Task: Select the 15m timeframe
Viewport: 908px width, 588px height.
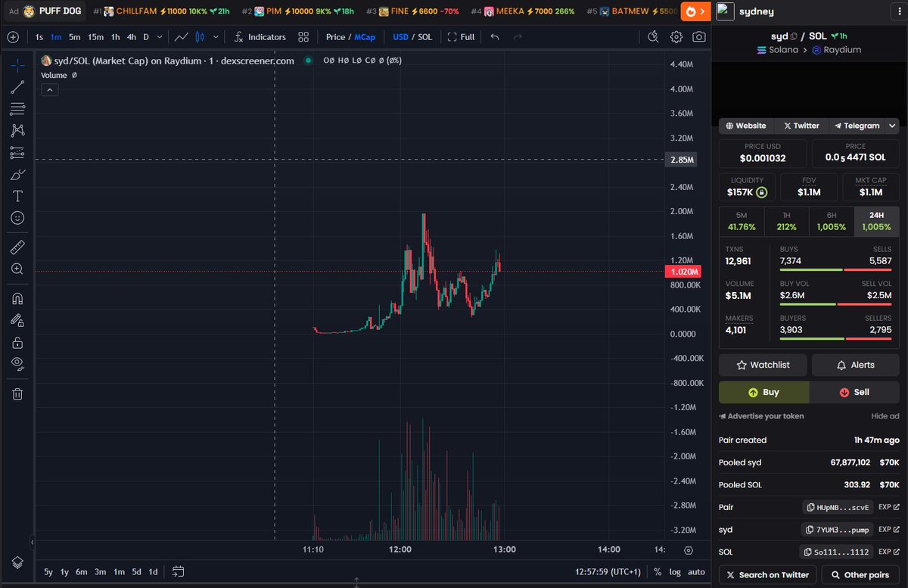Action: coord(95,37)
